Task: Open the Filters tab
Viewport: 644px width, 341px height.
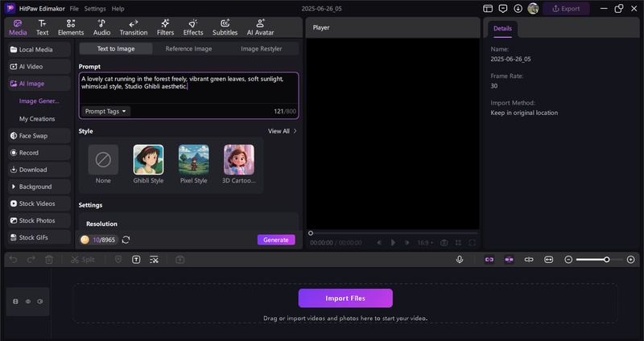Action: [165, 27]
